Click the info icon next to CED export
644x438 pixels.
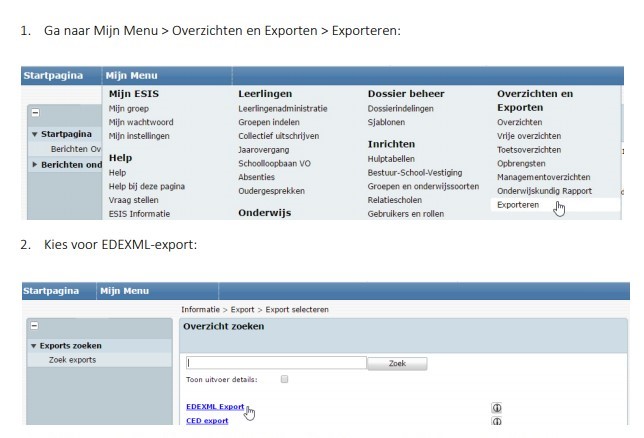pyautogui.click(x=497, y=421)
